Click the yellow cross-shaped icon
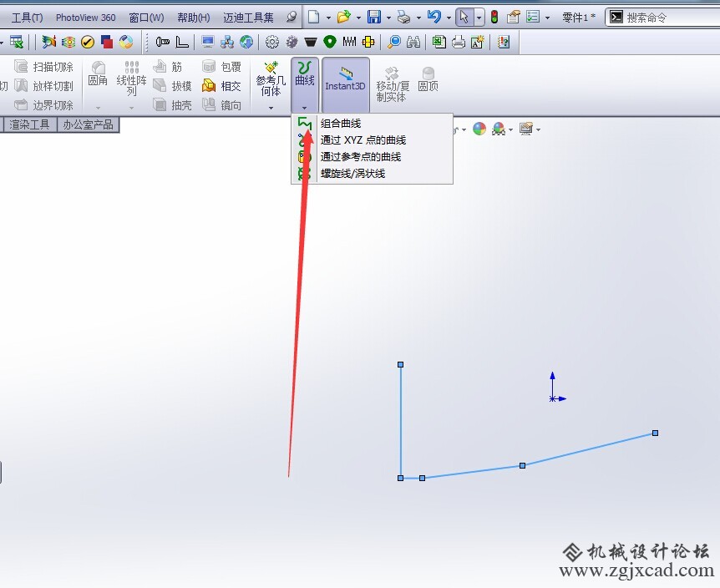Screen dimensions: 720x588 [368, 43]
